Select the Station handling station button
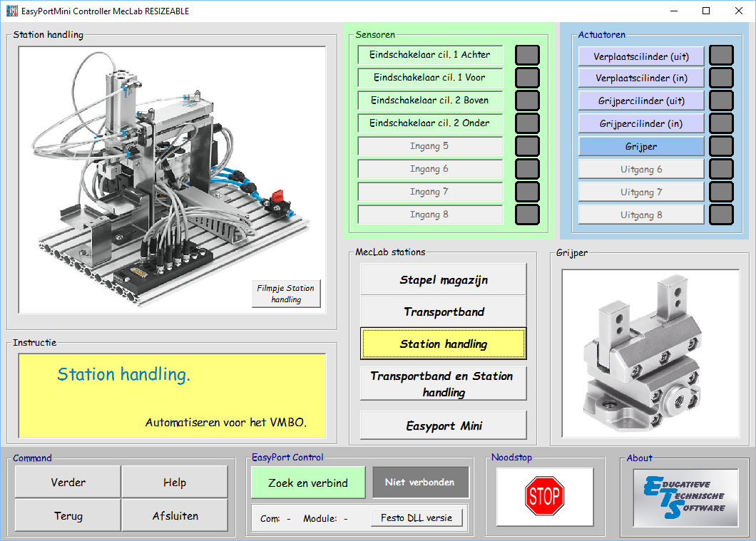 [x=444, y=344]
